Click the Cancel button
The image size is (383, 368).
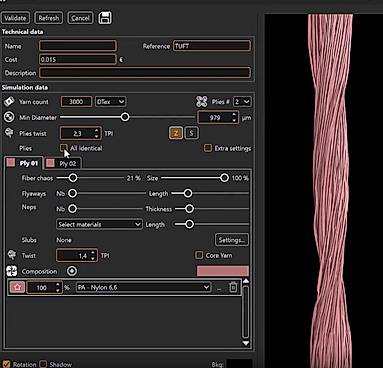tap(80, 18)
